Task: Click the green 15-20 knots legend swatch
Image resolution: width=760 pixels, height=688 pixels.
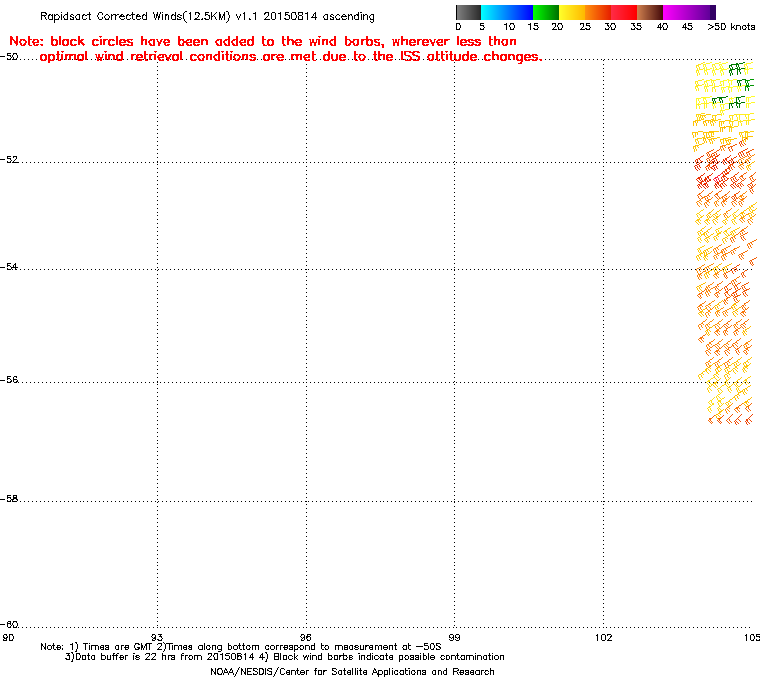Action: 546,12
